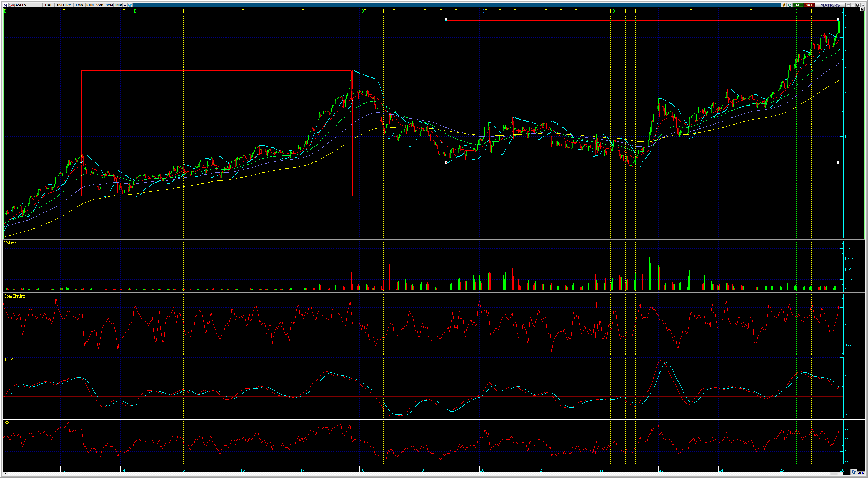Open the dropdown next to MATRIKS label
This screenshot has width=868, height=478.
[x=848, y=5]
